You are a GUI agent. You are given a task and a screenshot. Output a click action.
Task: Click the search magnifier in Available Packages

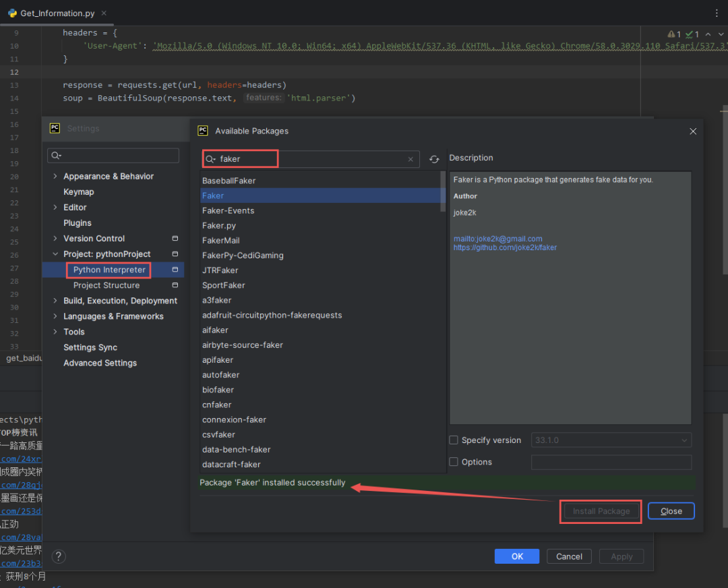tap(210, 159)
